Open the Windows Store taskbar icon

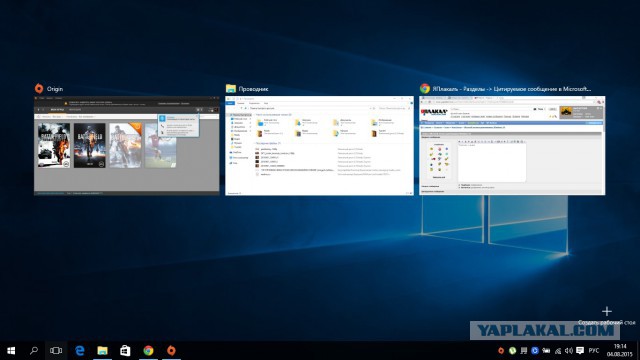pos(125,351)
